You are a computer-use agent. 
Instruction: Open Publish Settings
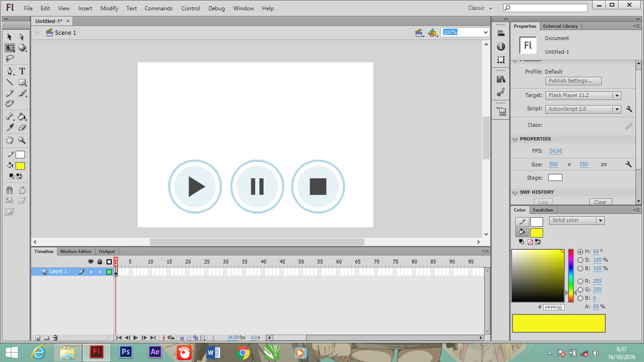[573, 81]
